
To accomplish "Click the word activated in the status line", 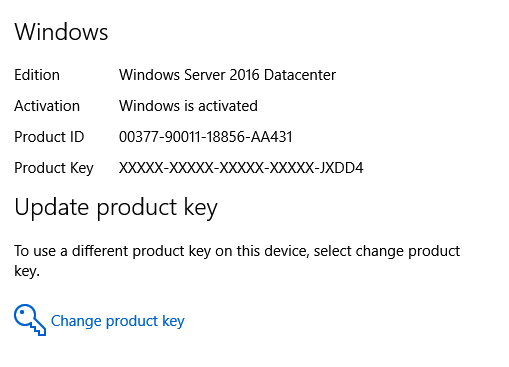I will click(228, 106).
